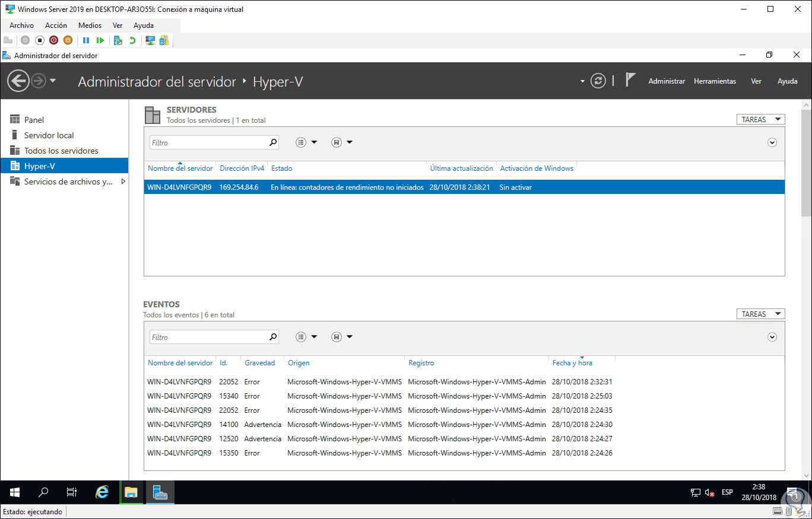Open the Archivo menu

pos(21,26)
